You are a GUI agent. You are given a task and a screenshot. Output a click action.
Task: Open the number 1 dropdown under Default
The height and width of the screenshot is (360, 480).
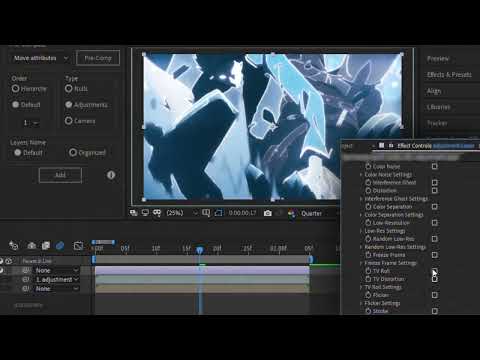click(31, 123)
